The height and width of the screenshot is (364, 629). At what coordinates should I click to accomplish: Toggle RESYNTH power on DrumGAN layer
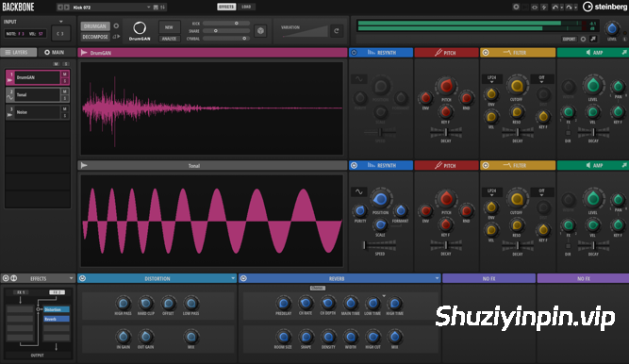coord(354,53)
